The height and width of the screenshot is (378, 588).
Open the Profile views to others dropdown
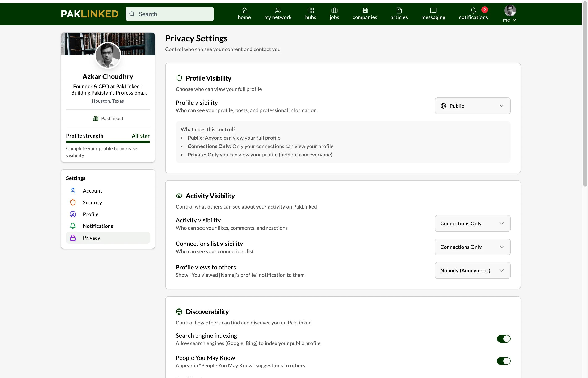tap(472, 270)
